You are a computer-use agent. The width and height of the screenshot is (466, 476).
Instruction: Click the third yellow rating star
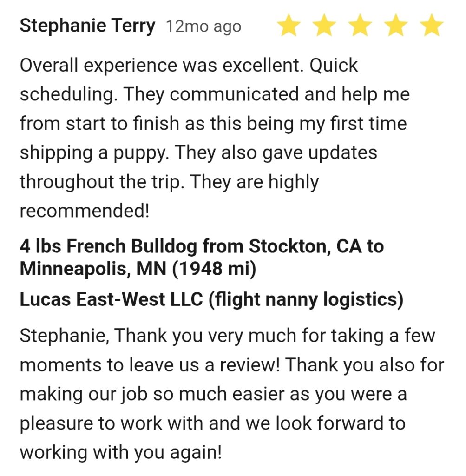(361, 26)
